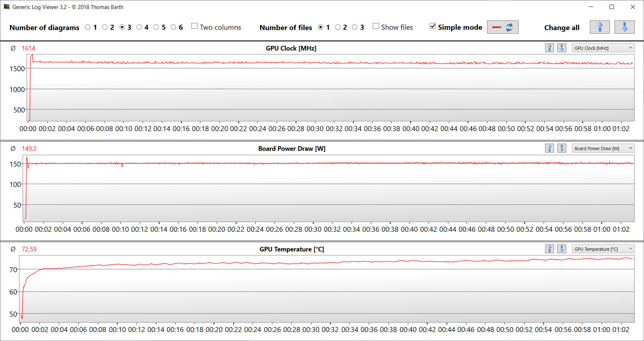644x341 pixels.
Task: Click down arrow in GPU Clock diagram
Action: pyautogui.click(x=562, y=48)
